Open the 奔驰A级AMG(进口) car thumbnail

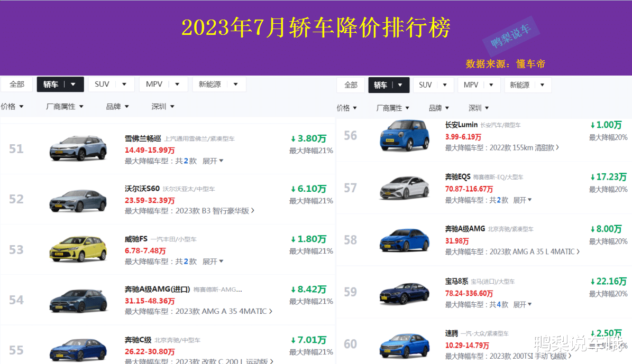(x=78, y=301)
